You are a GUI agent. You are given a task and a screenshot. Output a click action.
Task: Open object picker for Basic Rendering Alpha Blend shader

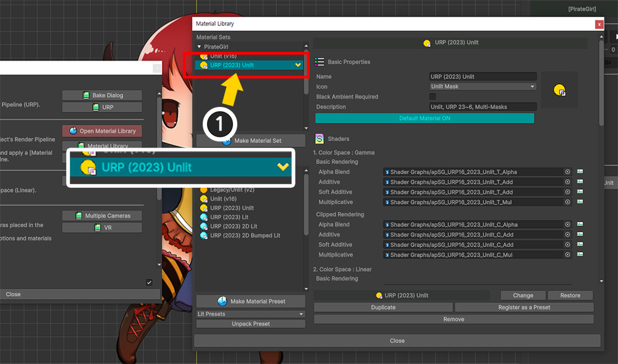click(567, 172)
